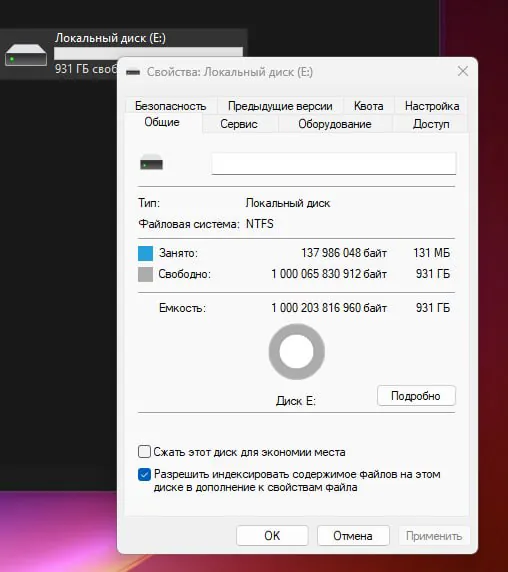Click the Подробно button
Viewport: 508px width, 572px height.
pos(416,396)
